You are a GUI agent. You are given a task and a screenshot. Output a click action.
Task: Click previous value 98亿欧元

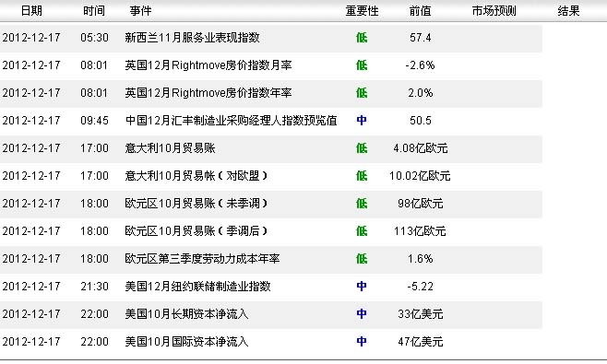click(420, 204)
